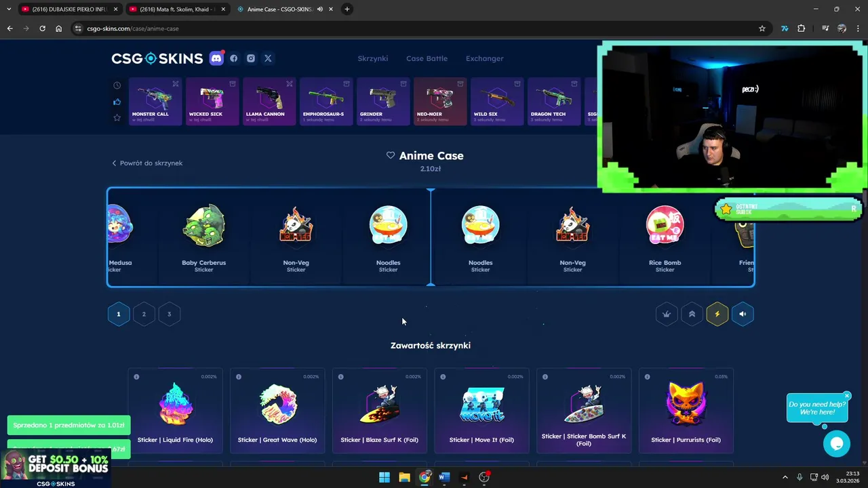Image resolution: width=868 pixels, height=488 pixels.
Task: Click the sold item notification 1.01zł
Action: 68,425
